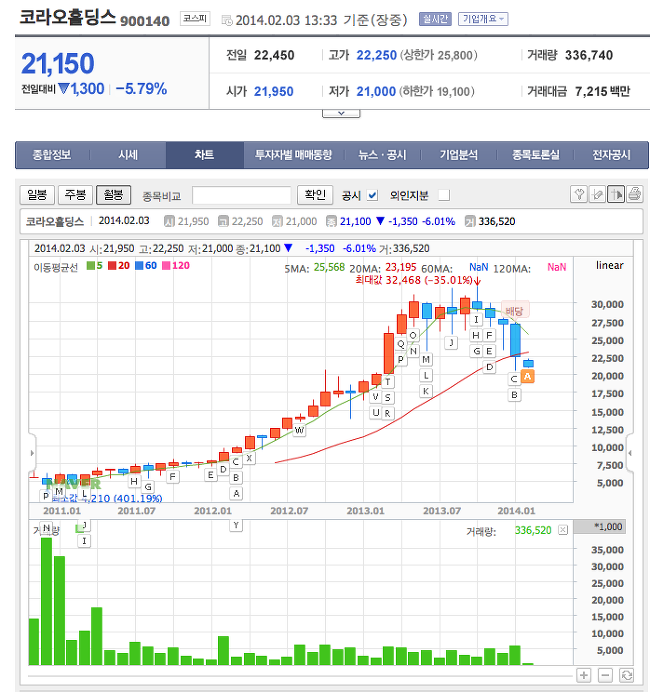
Task: Open the 시세 tab
Action: point(128,155)
